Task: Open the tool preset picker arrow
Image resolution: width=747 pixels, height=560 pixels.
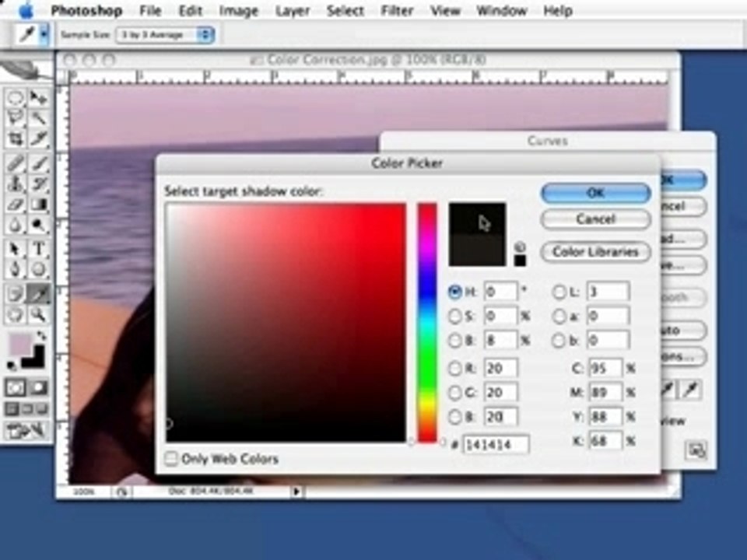Action: tap(44, 35)
